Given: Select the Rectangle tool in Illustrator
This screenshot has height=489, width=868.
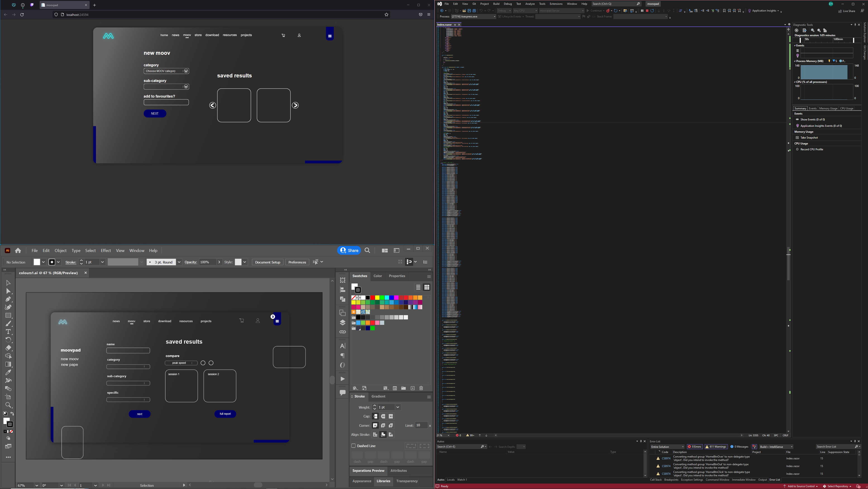Looking at the screenshot, I should (x=8, y=315).
